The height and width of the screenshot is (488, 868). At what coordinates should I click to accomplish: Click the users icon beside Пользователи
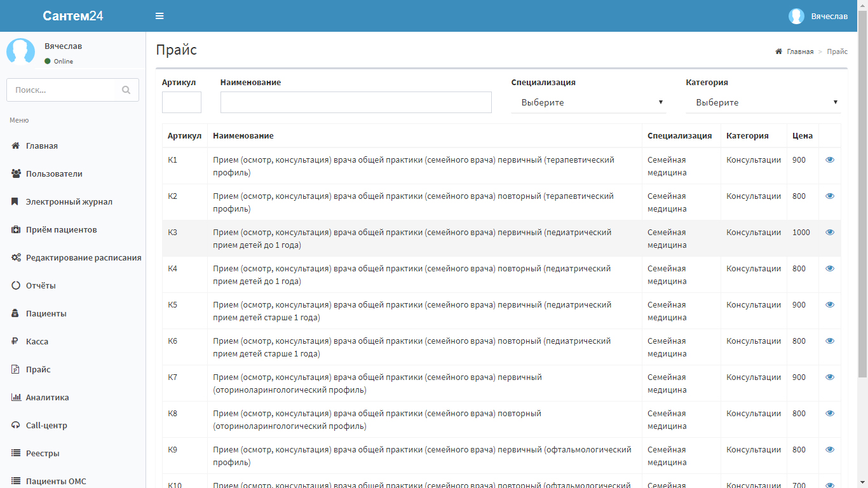16,173
